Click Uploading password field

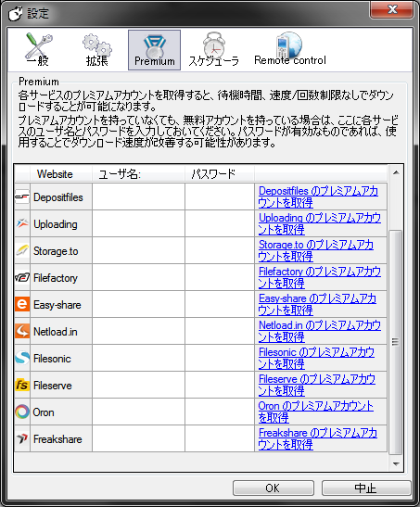(220, 223)
